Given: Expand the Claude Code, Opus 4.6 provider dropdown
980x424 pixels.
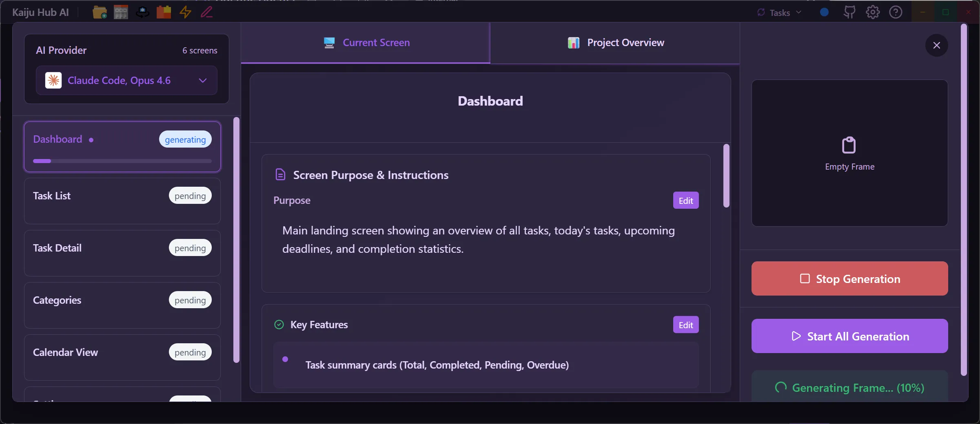Looking at the screenshot, I should [126, 80].
